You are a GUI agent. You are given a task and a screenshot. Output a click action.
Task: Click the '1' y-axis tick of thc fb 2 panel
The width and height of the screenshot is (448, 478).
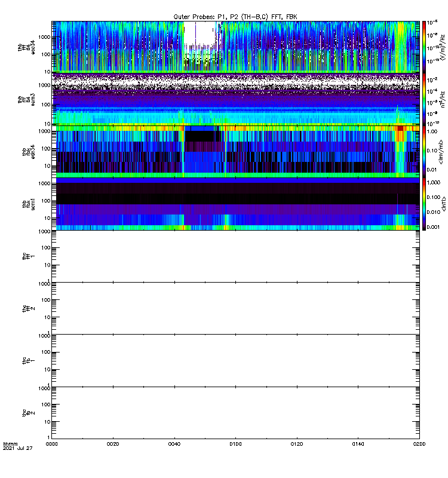(x=49, y=437)
